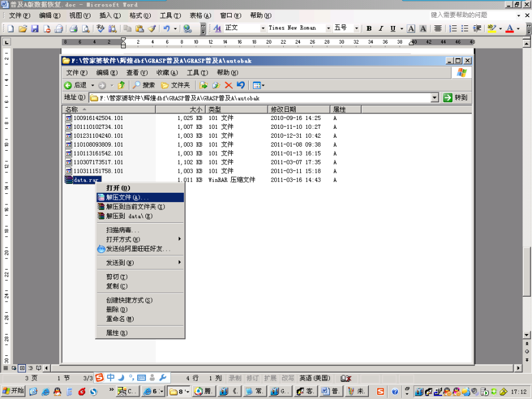Click the 转到 (Go) button

pyautogui.click(x=456, y=98)
